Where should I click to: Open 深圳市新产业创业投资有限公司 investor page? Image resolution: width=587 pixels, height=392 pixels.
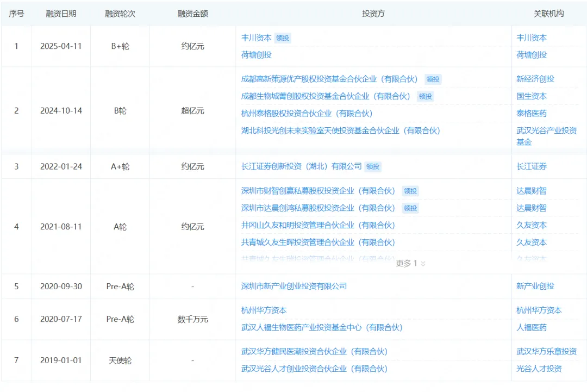click(x=293, y=286)
